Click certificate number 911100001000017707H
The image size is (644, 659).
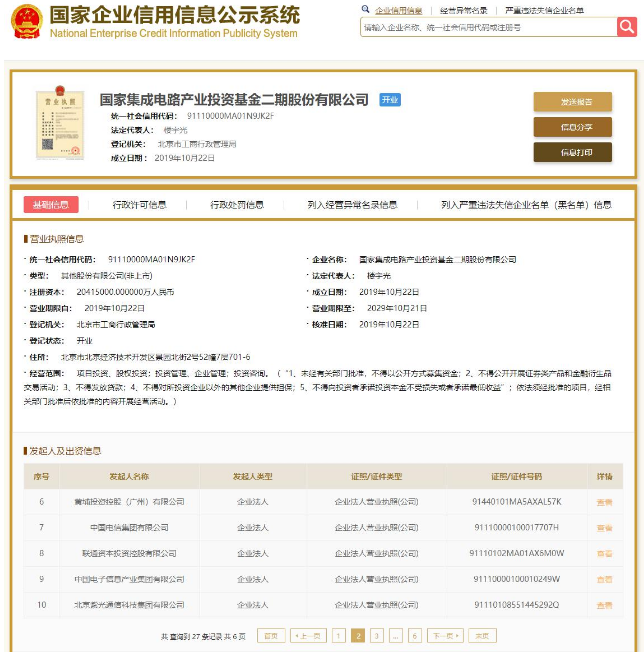pyautogui.click(x=517, y=527)
